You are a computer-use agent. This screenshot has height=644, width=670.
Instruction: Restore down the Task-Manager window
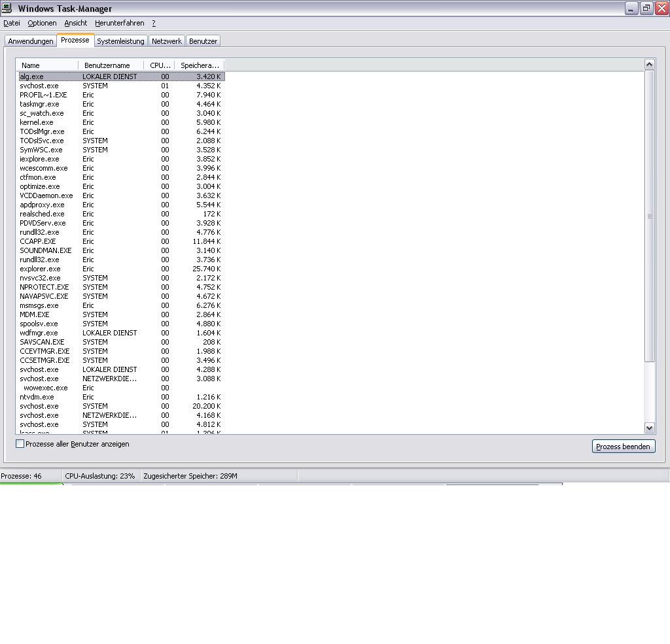pos(646,8)
